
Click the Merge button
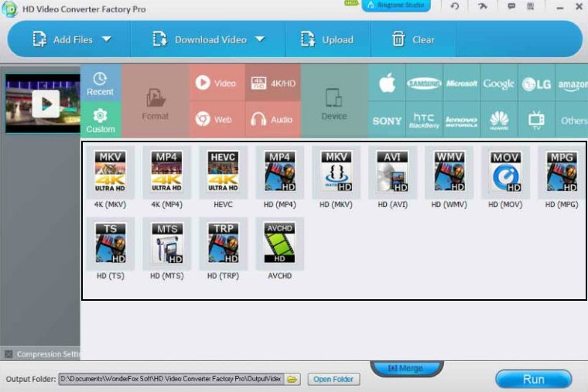pos(407,368)
